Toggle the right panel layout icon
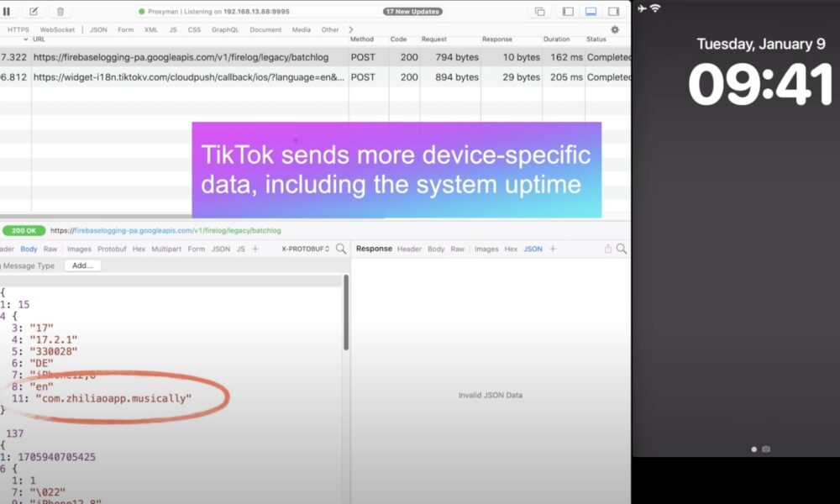The image size is (840, 504). coord(614,11)
